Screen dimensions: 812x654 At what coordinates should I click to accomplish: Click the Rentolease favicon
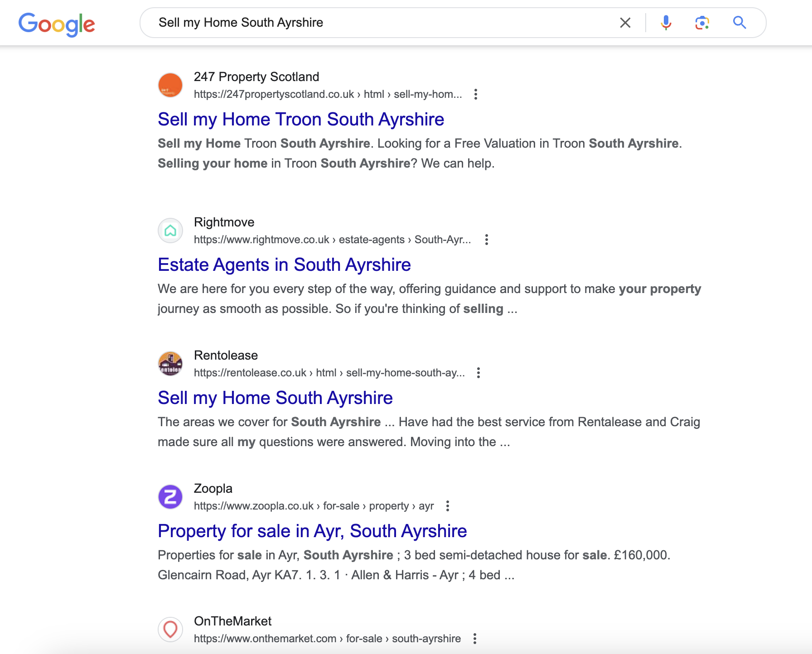[x=170, y=364]
